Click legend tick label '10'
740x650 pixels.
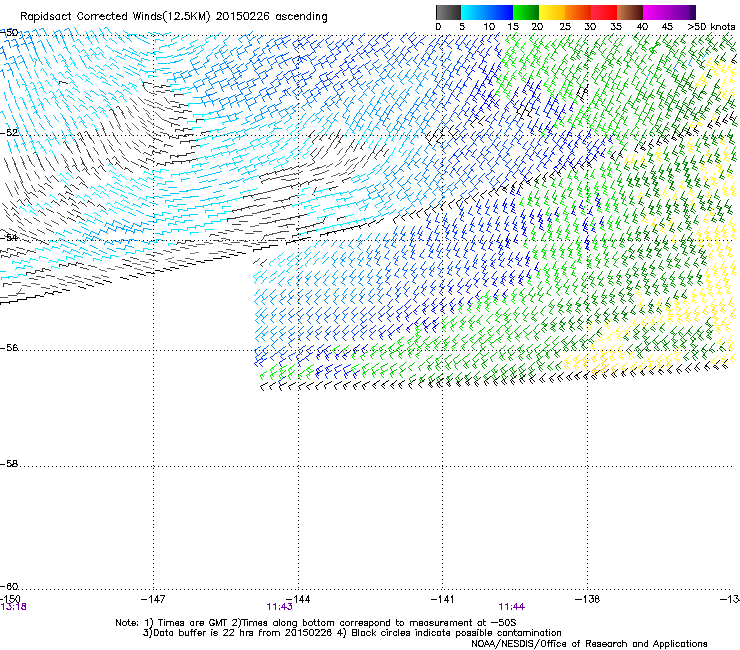(x=489, y=27)
